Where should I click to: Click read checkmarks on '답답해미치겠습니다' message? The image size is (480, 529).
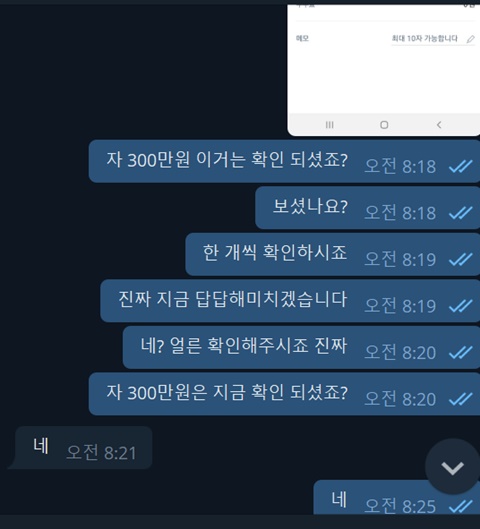[x=461, y=306]
